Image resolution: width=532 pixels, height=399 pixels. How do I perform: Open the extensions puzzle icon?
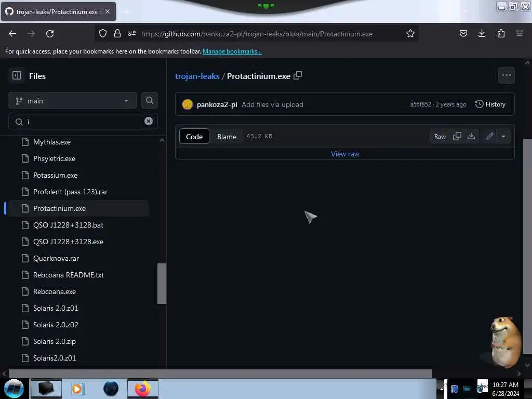tap(501, 33)
